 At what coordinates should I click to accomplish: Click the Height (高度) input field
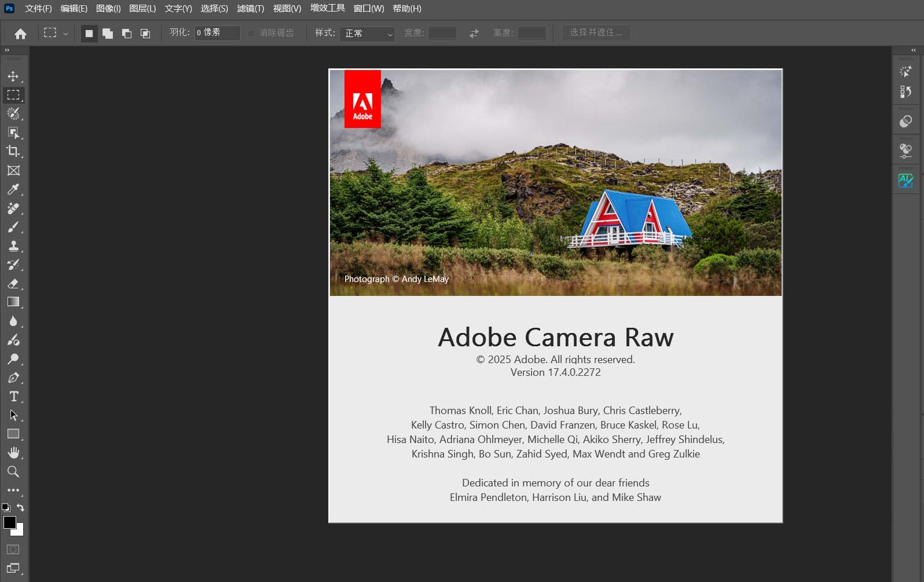[532, 34]
